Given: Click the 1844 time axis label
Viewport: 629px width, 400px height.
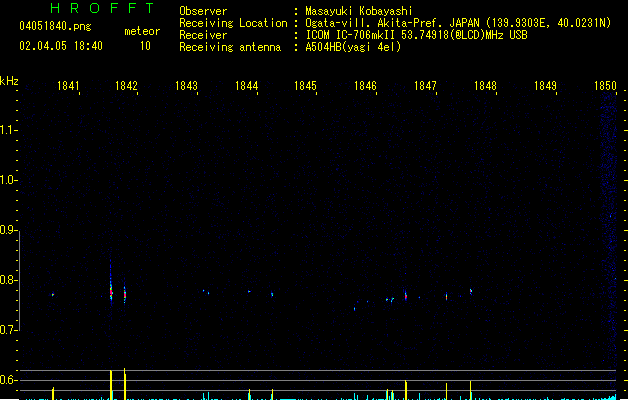Looking at the screenshot, I should coord(246,86).
